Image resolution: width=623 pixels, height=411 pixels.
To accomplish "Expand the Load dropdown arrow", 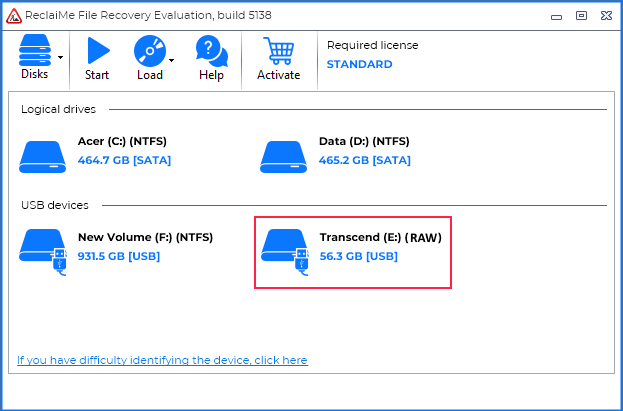I will pos(171,60).
